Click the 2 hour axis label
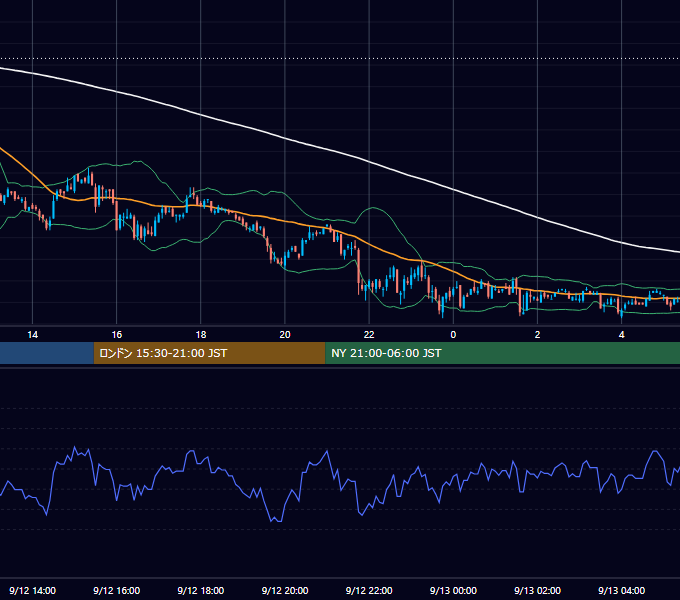The width and height of the screenshot is (680, 600). [x=537, y=335]
